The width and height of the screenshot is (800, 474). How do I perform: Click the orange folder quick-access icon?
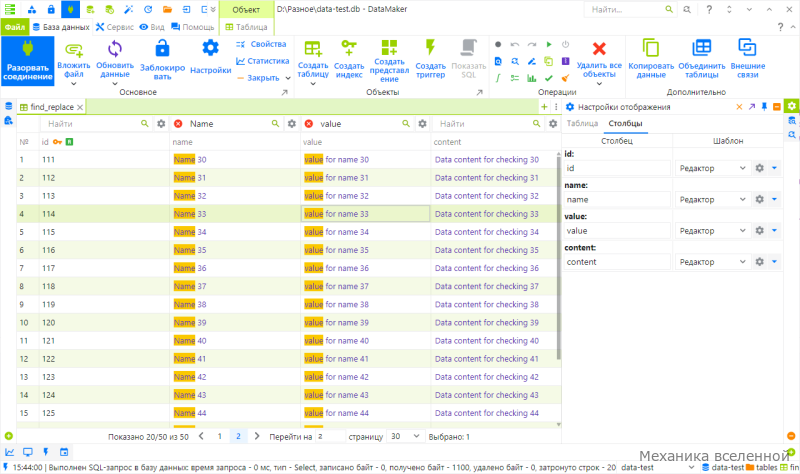(167, 9)
